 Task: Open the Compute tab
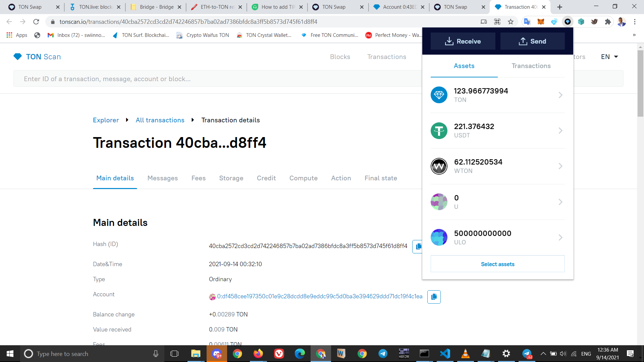(x=304, y=178)
